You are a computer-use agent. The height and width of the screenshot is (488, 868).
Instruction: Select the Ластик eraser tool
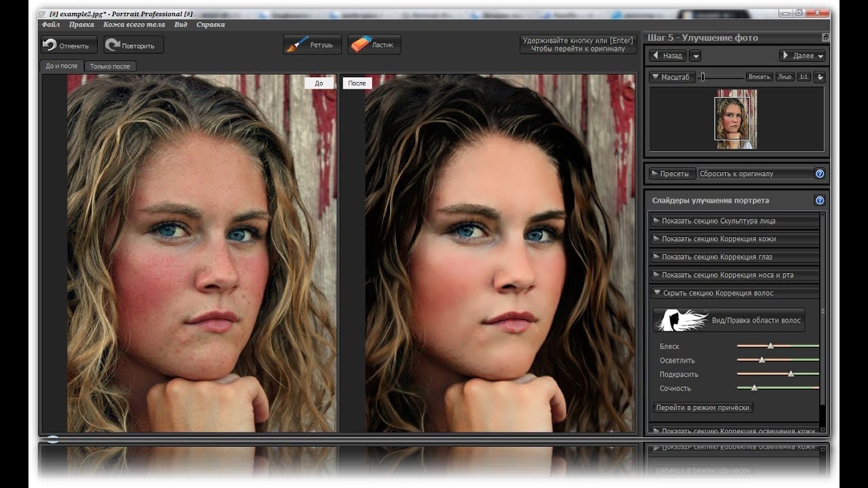click(x=374, y=45)
